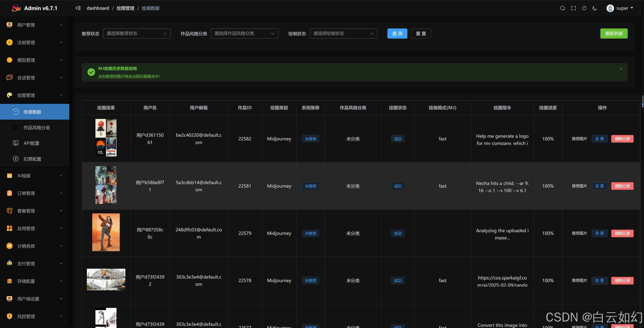Open the 扣费配置 yen icon item
Viewport: 644px width, 328px height.
32,159
